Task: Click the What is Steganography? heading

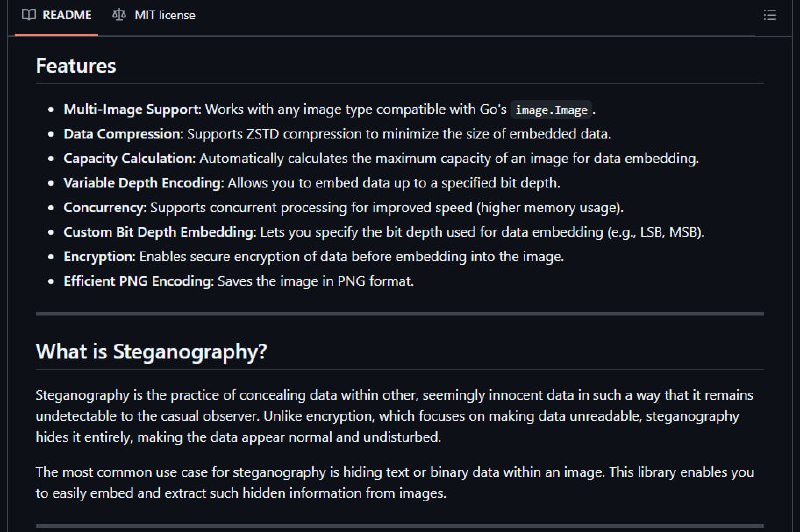Action: 152,352
